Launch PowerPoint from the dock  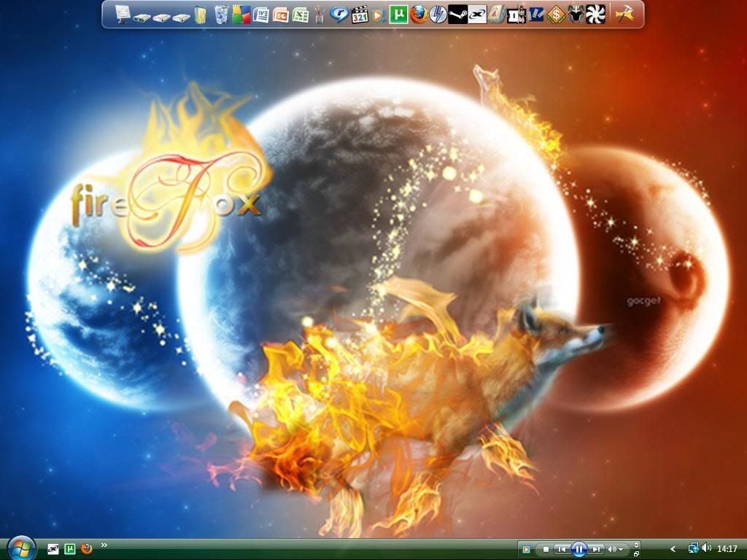(281, 15)
